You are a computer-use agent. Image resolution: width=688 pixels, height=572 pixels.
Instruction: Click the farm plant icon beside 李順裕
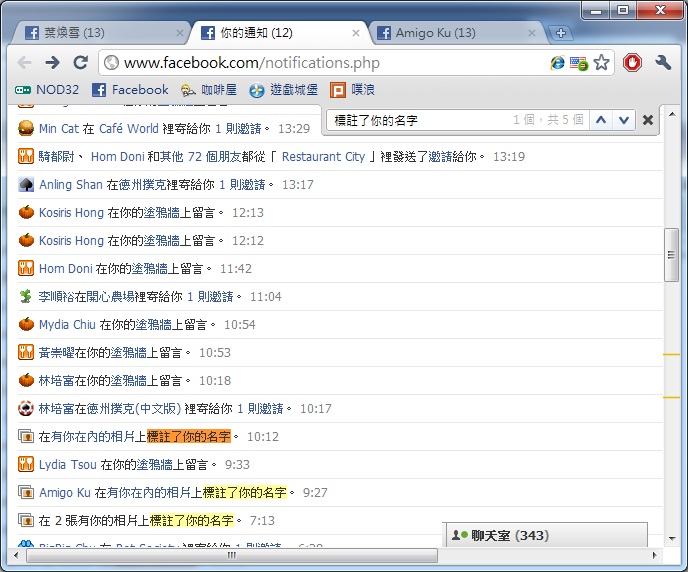pyautogui.click(x=26, y=296)
